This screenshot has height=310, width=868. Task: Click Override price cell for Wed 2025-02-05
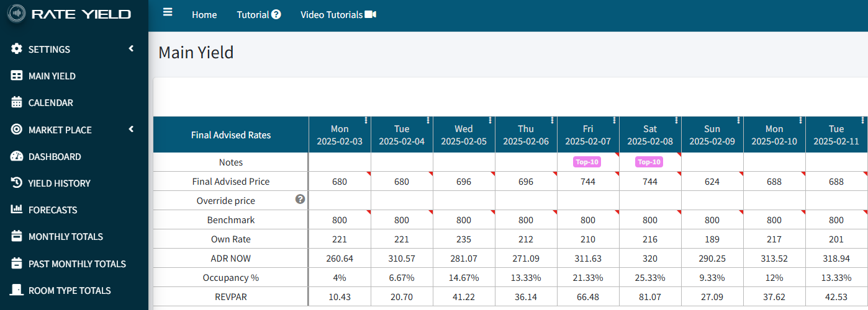(x=464, y=201)
